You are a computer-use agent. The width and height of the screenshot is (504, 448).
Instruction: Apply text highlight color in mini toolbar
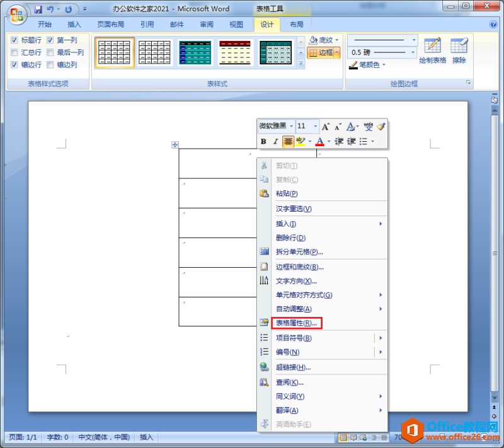(x=301, y=141)
